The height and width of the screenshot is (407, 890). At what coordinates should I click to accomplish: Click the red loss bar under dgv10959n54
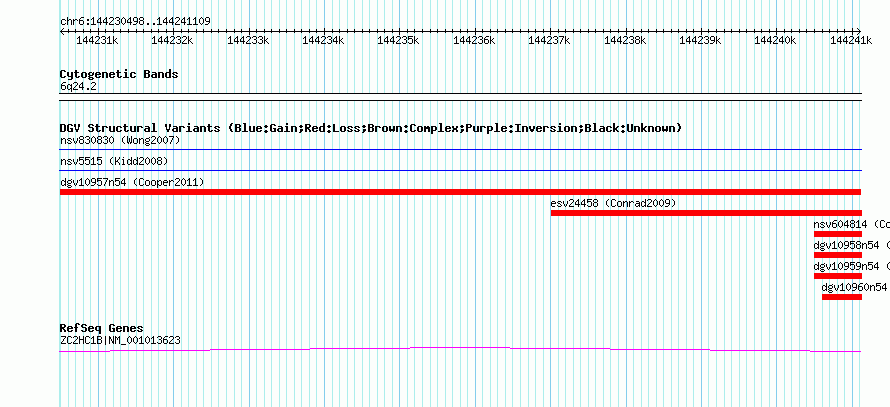click(x=838, y=276)
